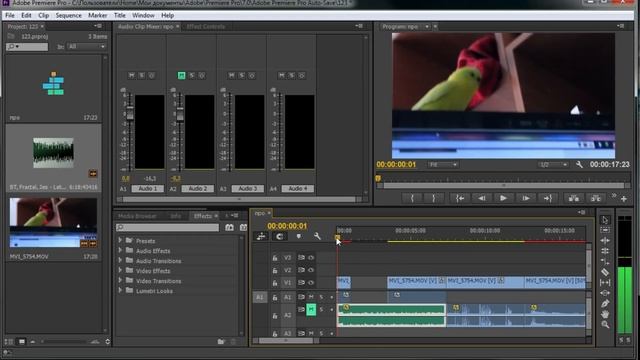This screenshot has height=360, width=640.
Task: Switch to Effect Controls tab
Action: (206, 27)
